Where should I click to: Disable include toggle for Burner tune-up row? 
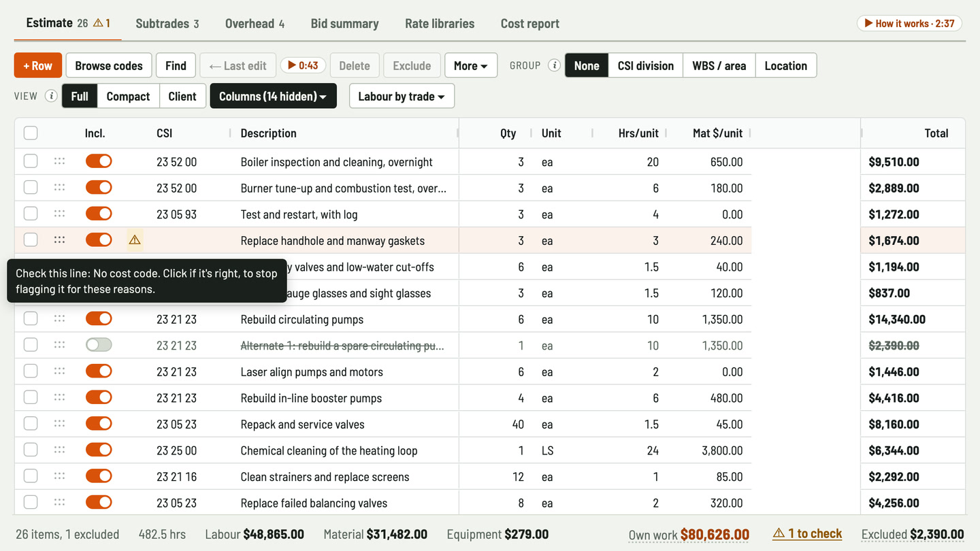tap(99, 188)
